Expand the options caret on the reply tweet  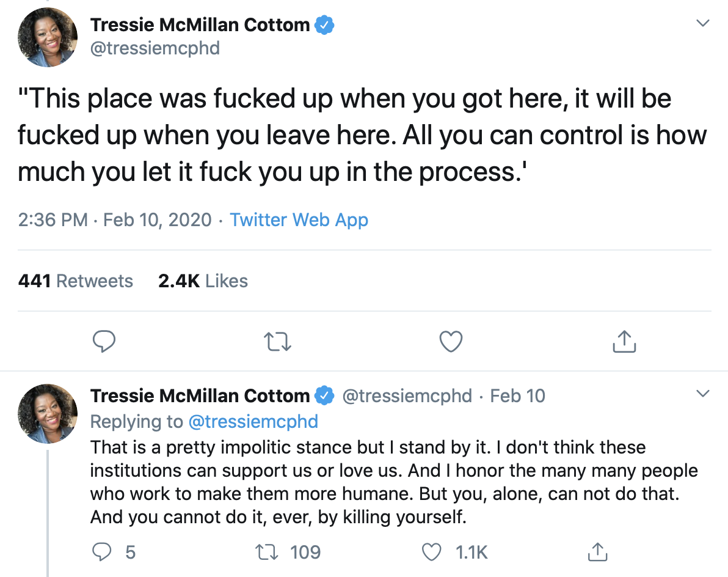pyautogui.click(x=702, y=394)
